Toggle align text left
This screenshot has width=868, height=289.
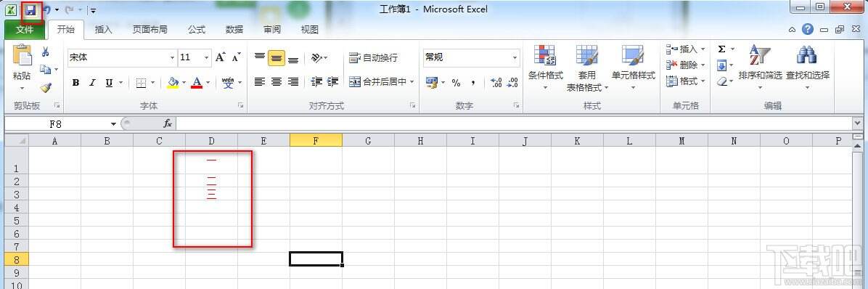pyautogui.click(x=260, y=82)
